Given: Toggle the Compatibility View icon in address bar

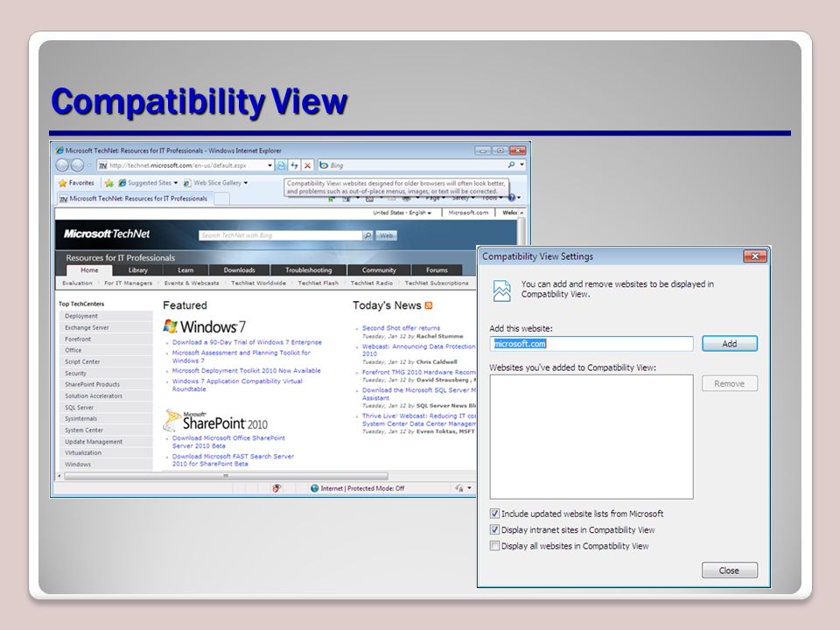Looking at the screenshot, I should (281, 165).
